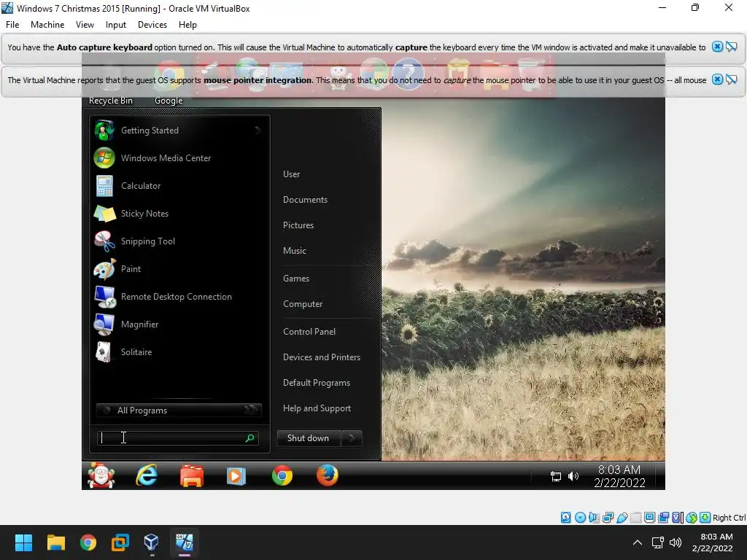This screenshot has height=560, width=747.
Task: Click guest volume speaker icon
Action: click(573, 475)
